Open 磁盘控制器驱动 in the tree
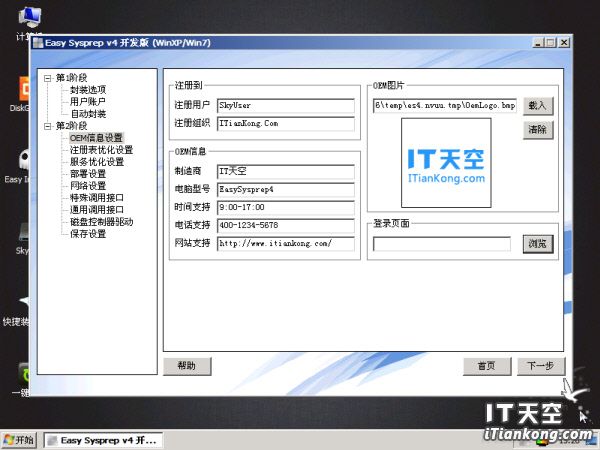Viewport: 600px width, 450px height. 101,222
